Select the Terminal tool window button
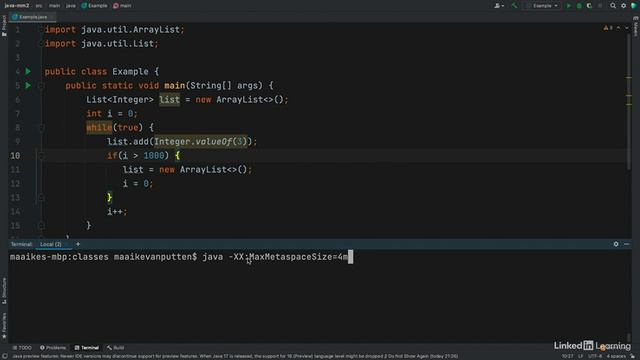This screenshot has height=360, width=640. click(87, 348)
